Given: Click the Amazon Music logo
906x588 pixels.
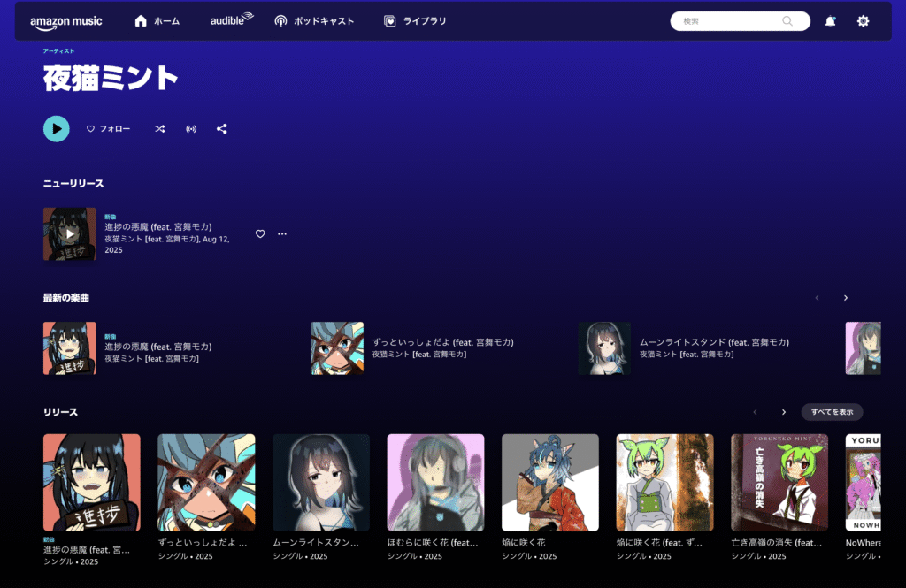Looking at the screenshot, I should point(65,21).
